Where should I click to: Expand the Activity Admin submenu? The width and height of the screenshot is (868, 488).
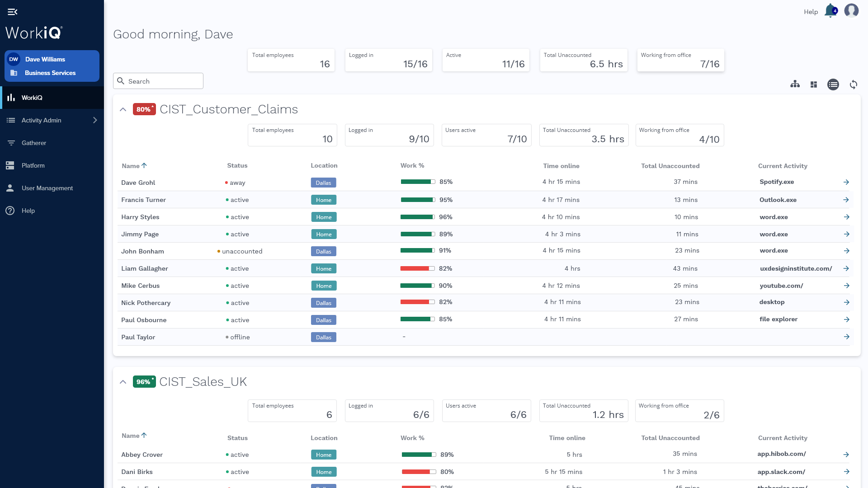[95, 120]
